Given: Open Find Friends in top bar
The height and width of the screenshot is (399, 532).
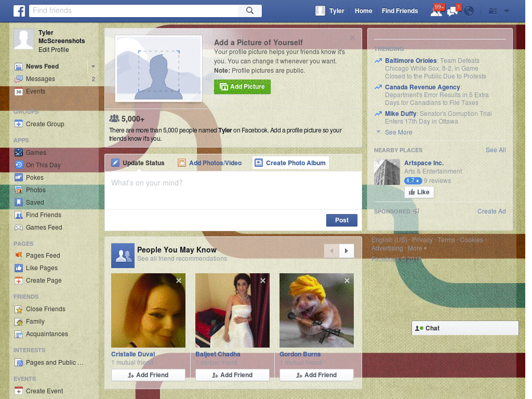Looking at the screenshot, I should click(400, 11).
